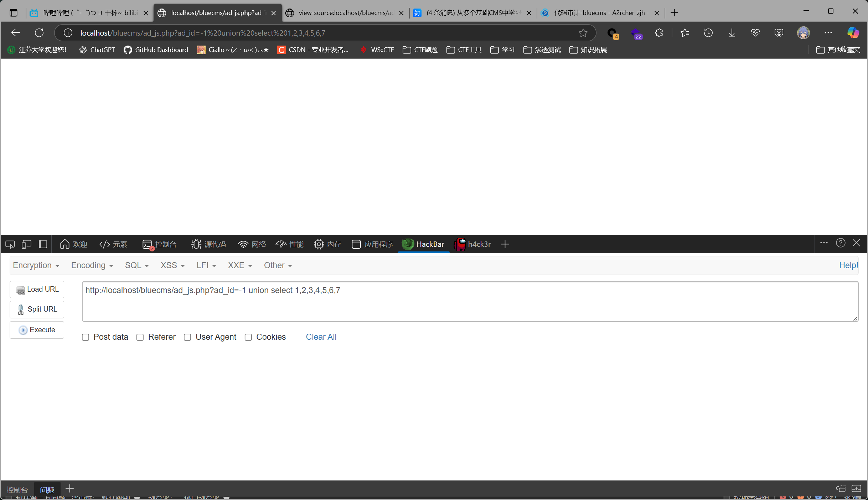Open the downloads arrow icon
This screenshot has height=500, width=868.
(x=732, y=33)
